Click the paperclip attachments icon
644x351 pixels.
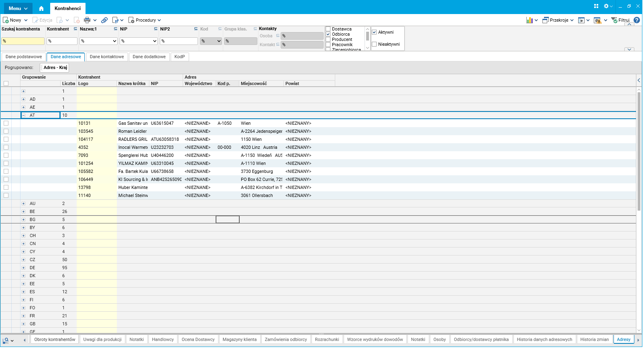(x=104, y=20)
